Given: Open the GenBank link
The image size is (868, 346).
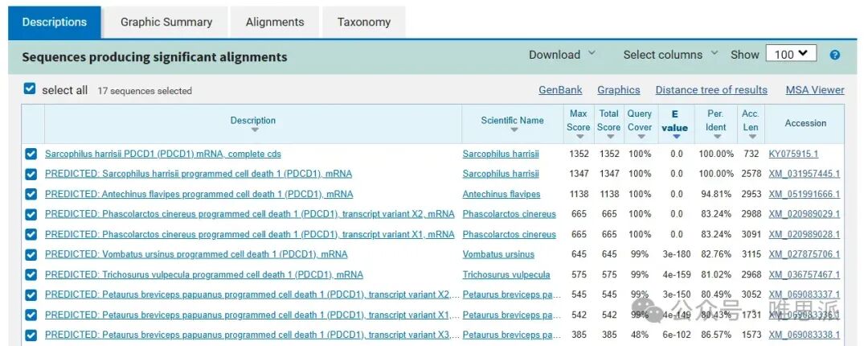Looking at the screenshot, I should pos(560,90).
